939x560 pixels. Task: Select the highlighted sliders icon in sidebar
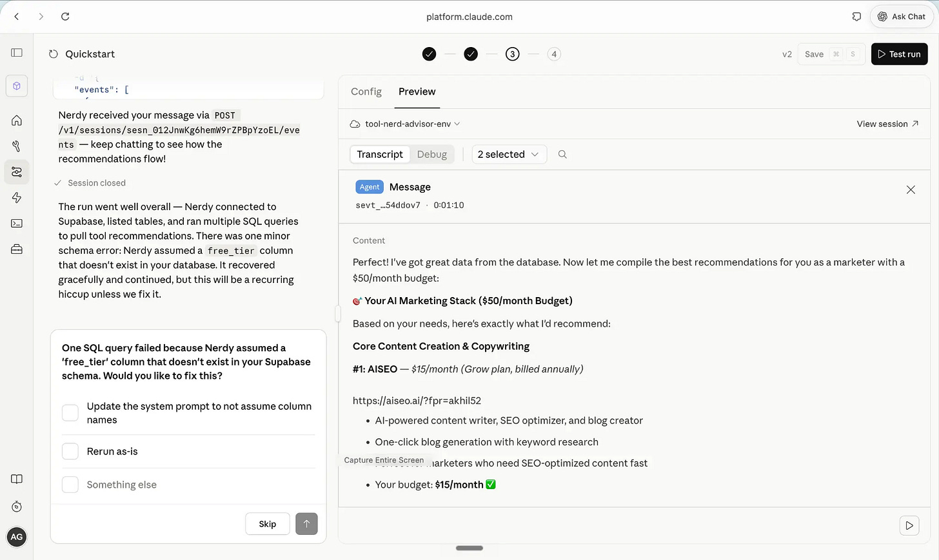(x=17, y=172)
